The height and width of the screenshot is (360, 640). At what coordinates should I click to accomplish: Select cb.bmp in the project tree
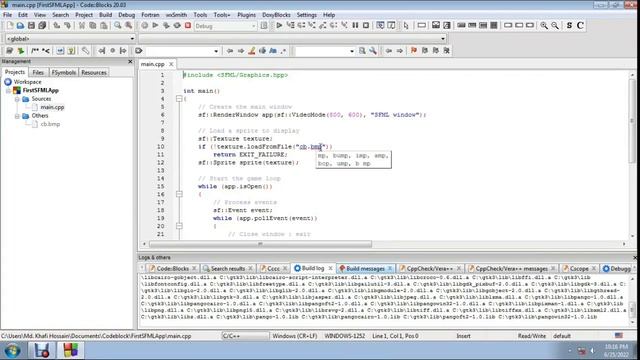50,124
